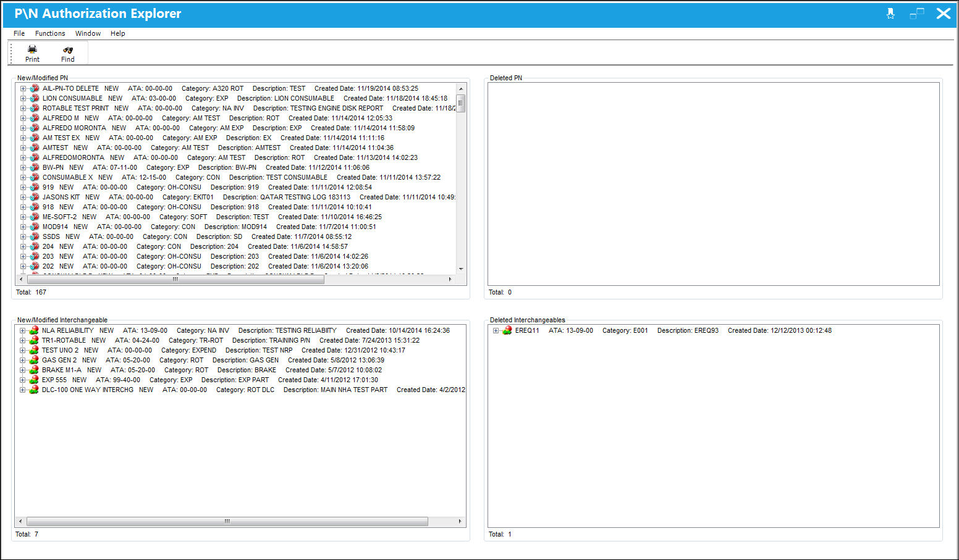Image resolution: width=959 pixels, height=560 pixels.
Task: Click the Print toolbar icon
Action: (32, 49)
